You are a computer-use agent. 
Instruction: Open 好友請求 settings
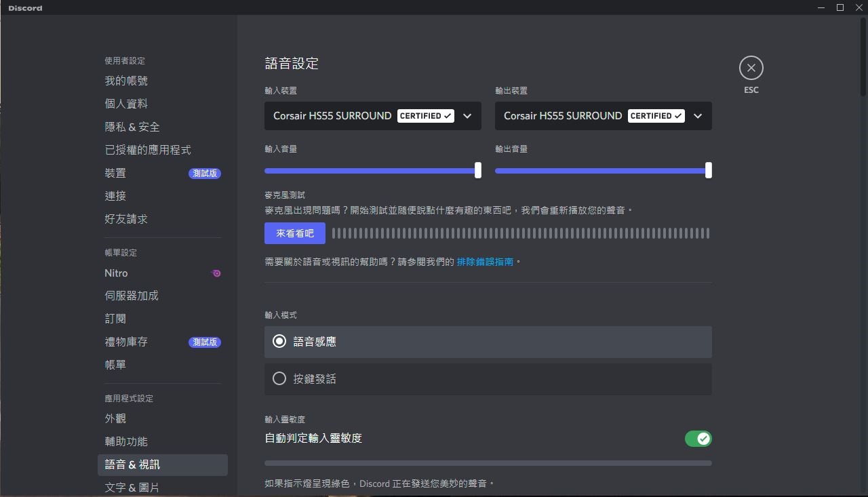(163, 219)
